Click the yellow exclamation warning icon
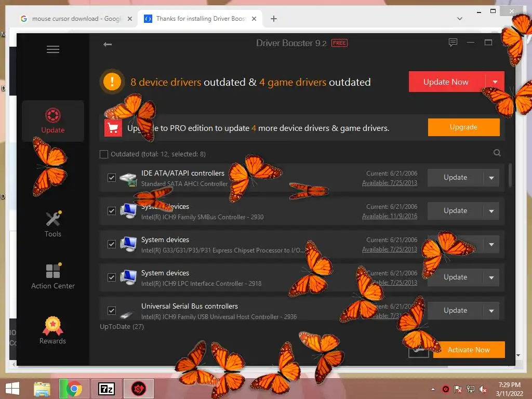 (x=112, y=82)
